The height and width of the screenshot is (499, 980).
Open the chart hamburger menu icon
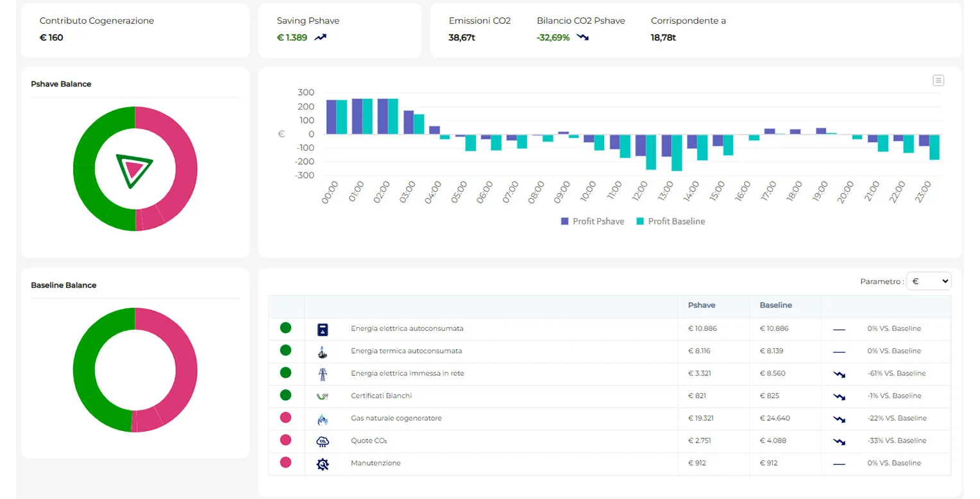pos(938,80)
